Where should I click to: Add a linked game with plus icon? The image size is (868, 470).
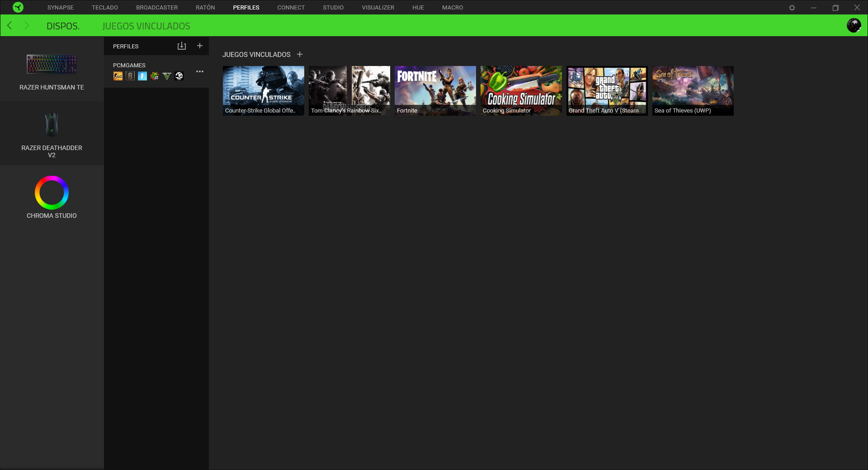tap(300, 54)
